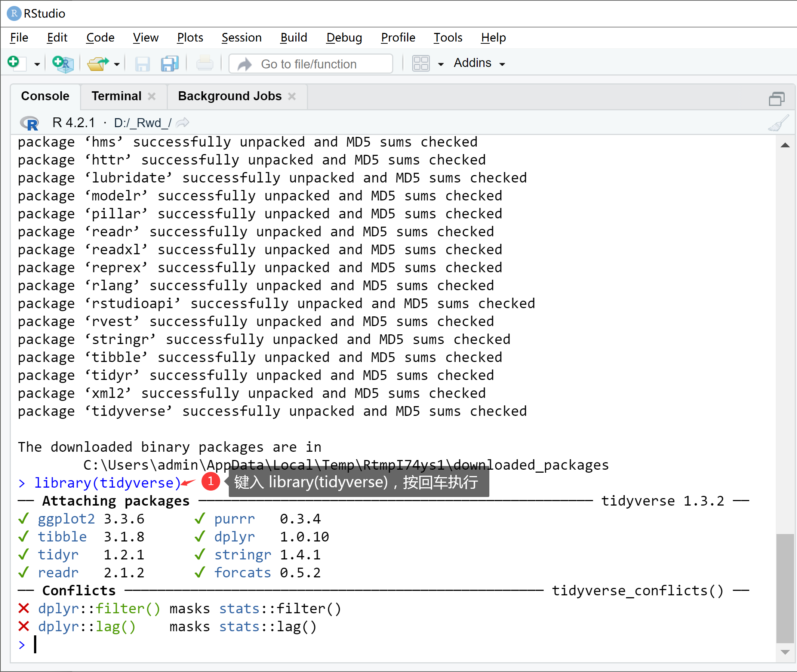Click the console scroll up arrow

pos(785,145)
